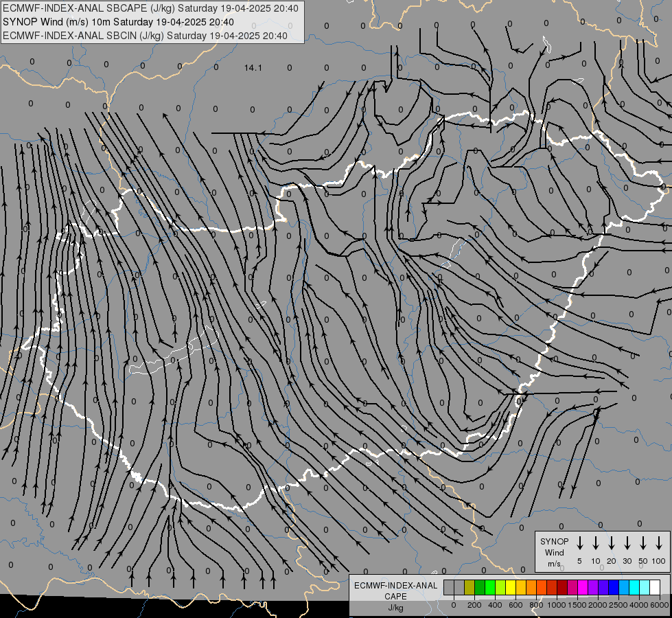This screenshot has width=672, height=618.
Task: Pick the pure yellow CAPE swatch
Action: click(511, 587)
